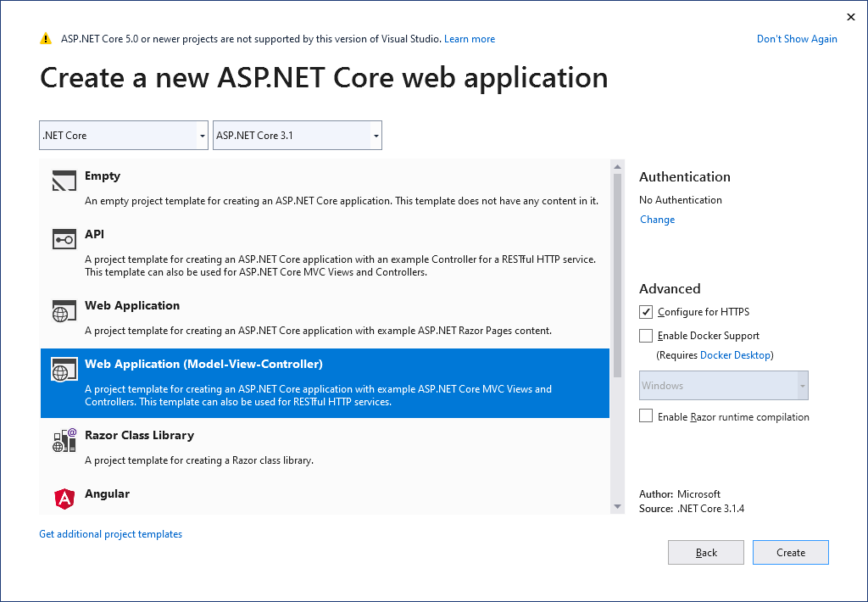
Task: Open Get additional project templates link
Action: tap(111, 534)
